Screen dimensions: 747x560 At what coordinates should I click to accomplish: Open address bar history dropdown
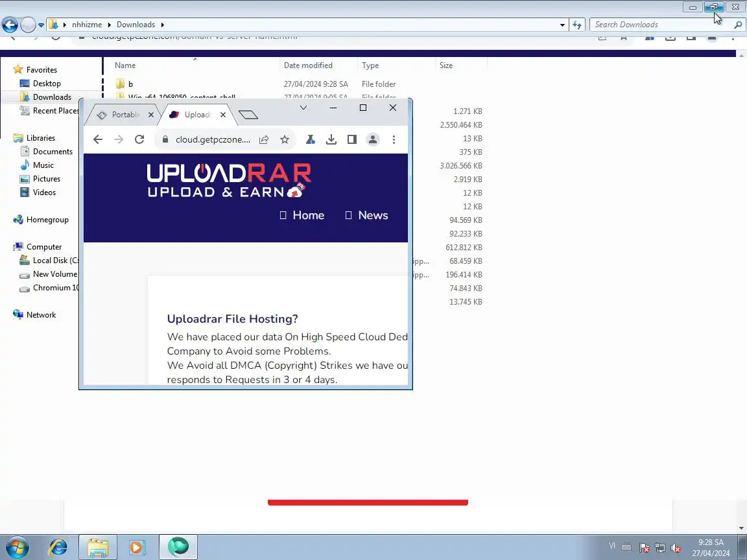click(x=562, y=25)
